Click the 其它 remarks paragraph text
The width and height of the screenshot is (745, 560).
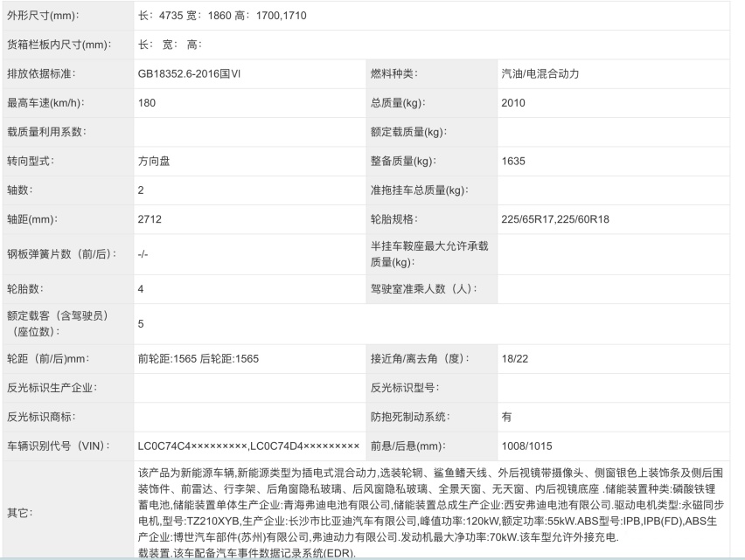430,513
